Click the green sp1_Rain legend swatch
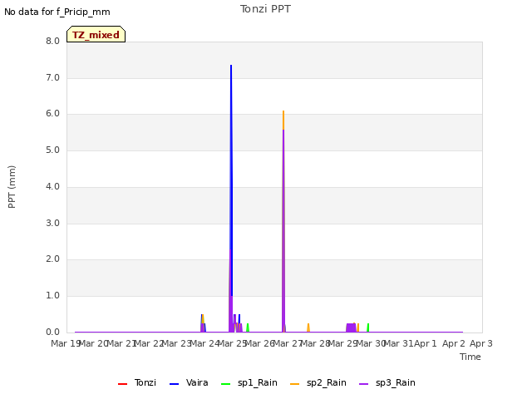 click(225, 384)
